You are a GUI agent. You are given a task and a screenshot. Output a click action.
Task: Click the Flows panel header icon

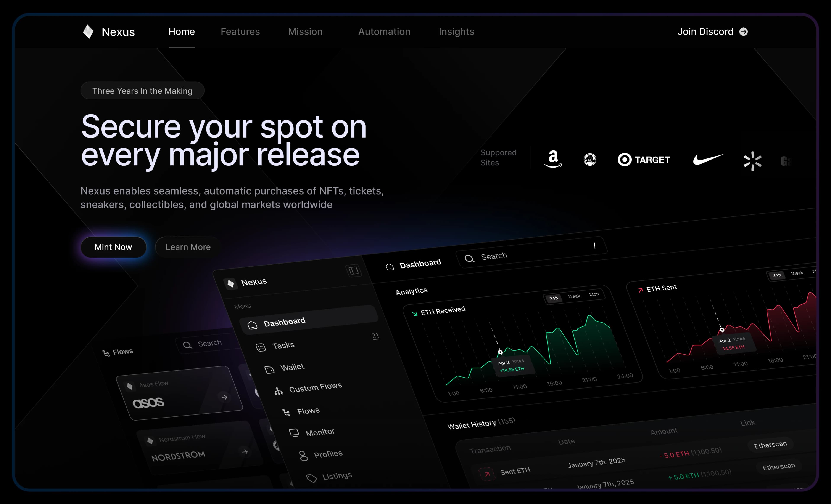(x=106, y=353)
